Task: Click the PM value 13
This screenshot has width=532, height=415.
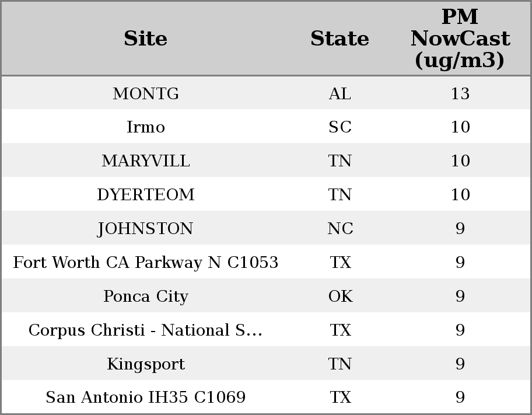Action: 460,94
